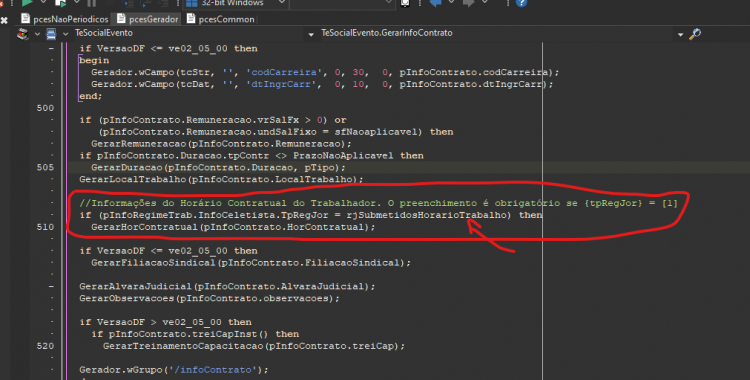750x380 pixels.
Task: Click the '/infoContrato' string in wGrupo call
Action: tap(212, 370)
